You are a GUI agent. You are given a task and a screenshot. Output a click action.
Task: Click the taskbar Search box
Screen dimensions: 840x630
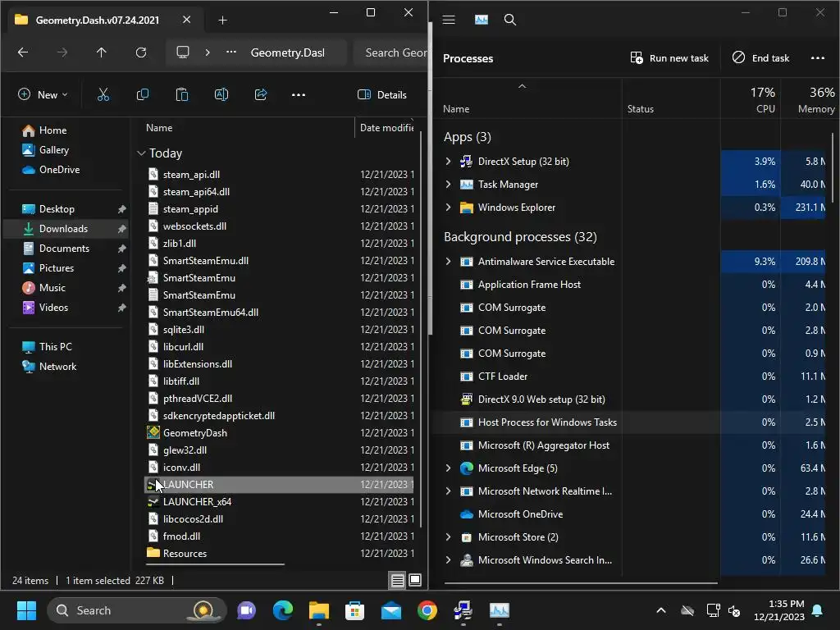coord(137,610)
